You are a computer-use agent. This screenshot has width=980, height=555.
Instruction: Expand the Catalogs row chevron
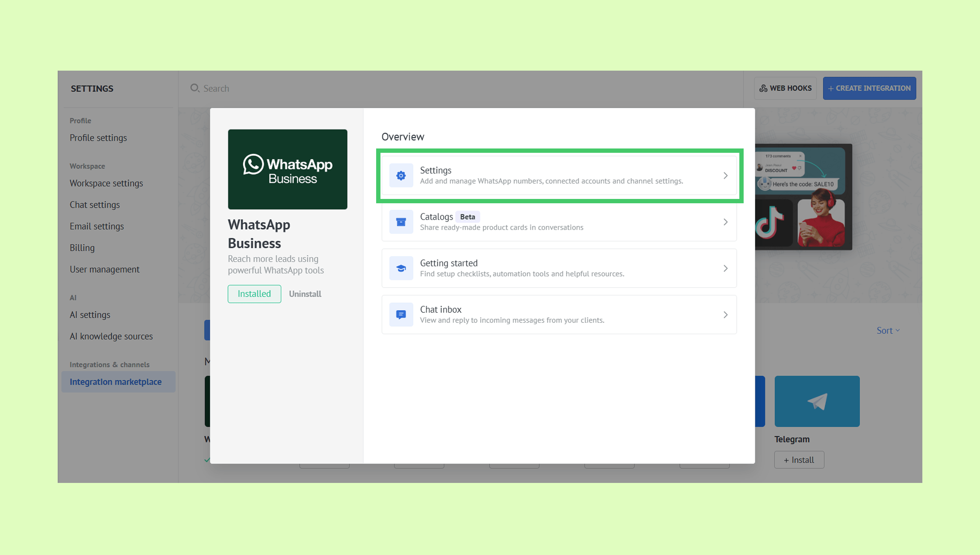tap(725, 222)
